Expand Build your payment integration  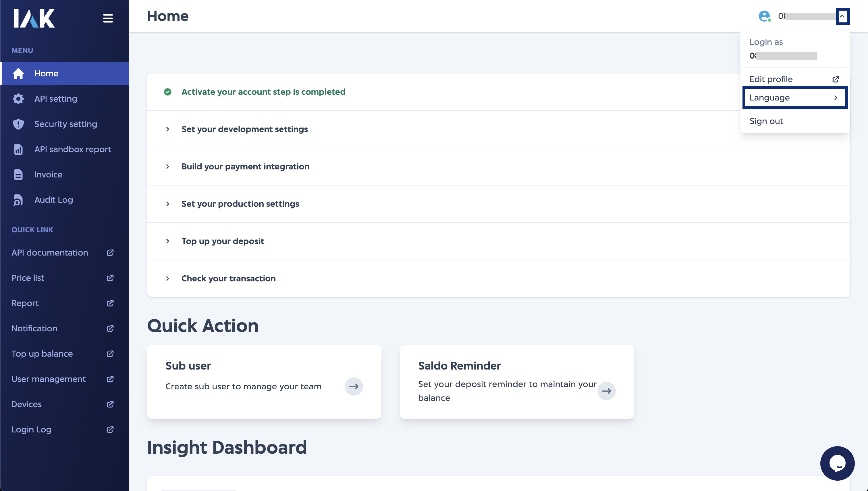pyautogui.click(x=245, y=167)
